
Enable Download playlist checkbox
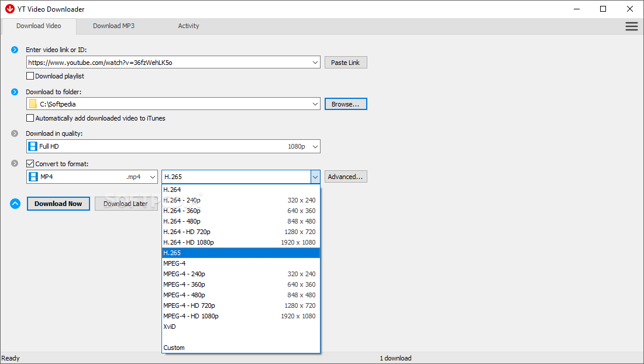(x=30, y=76)
